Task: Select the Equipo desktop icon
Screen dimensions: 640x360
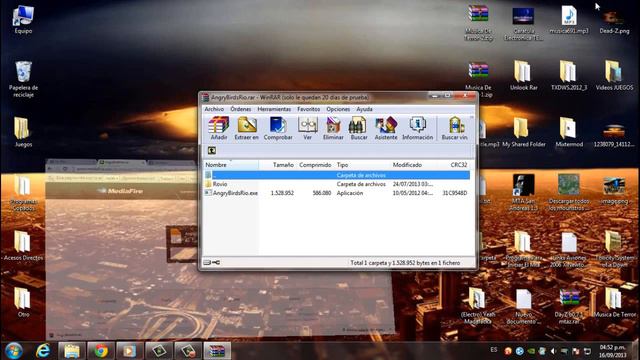Action: [x=23, y=20]
